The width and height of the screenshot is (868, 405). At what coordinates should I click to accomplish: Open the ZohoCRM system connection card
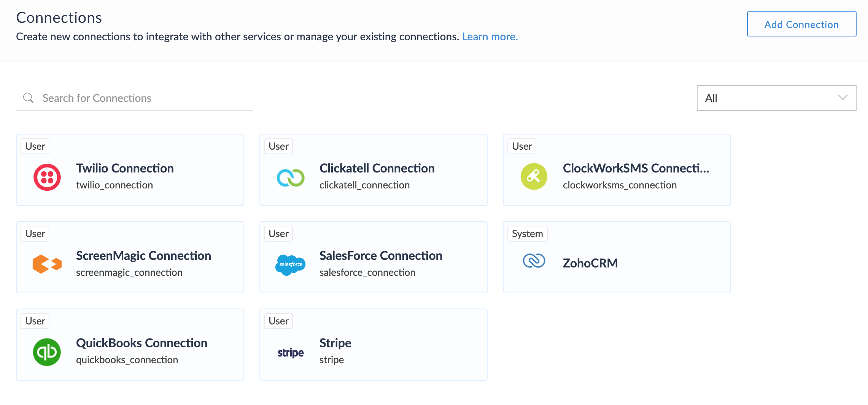[617, 257]
